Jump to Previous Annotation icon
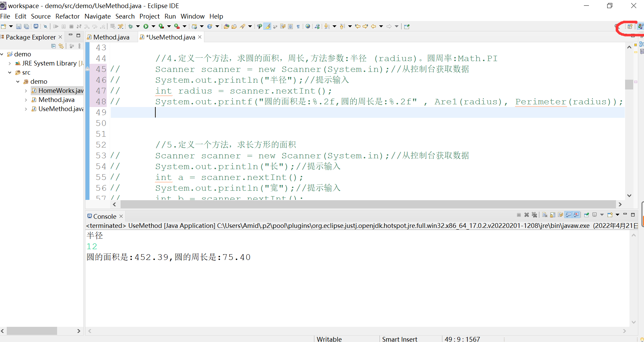Viewport: 644px width, 342px height. pos(342,26)
